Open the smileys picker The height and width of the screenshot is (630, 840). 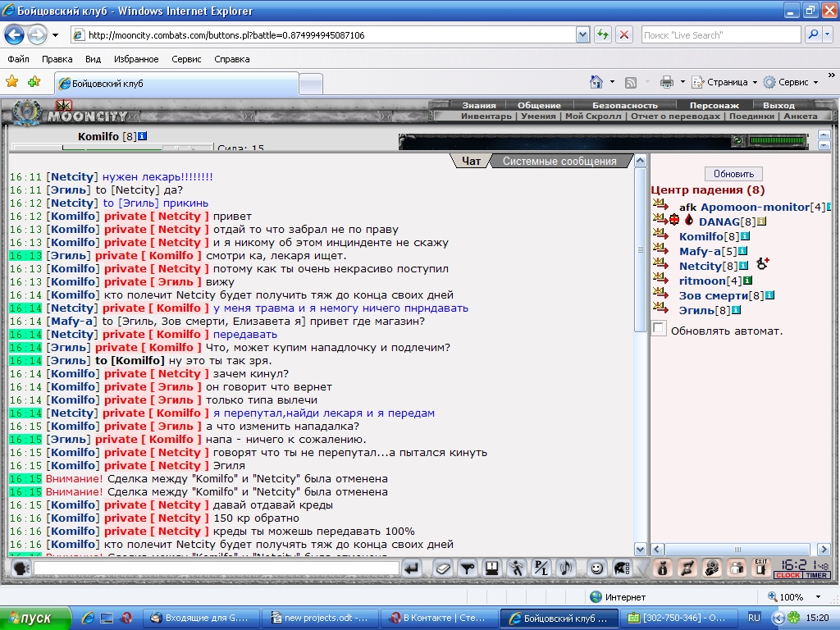pyautogui.click(x=596, y=568)
